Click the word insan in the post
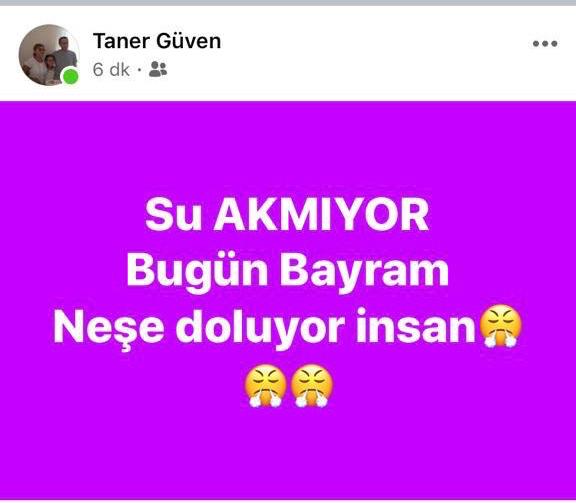The image size is (576, 503). pos(416,326)
